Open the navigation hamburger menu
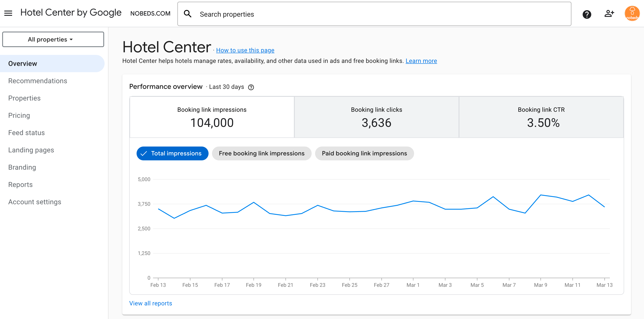644x319 pixels. click(x=8, y=13)
